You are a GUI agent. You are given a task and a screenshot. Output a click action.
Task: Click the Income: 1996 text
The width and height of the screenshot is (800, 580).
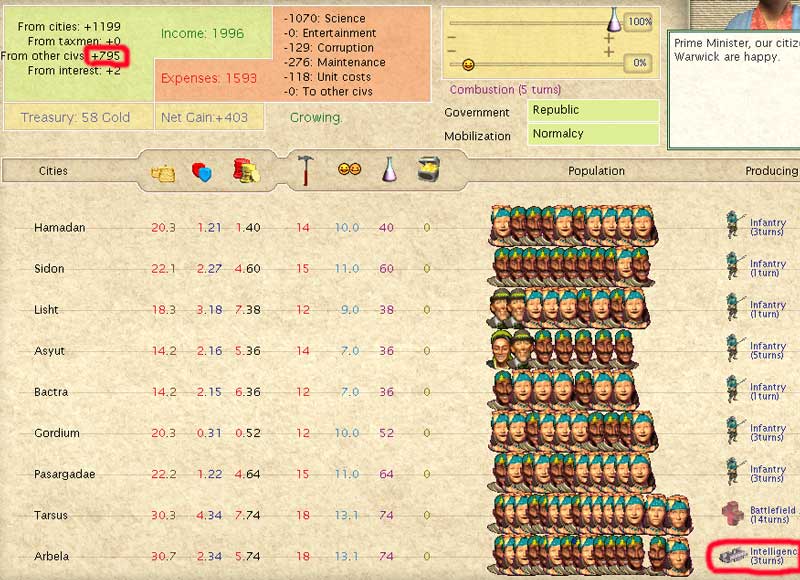coord(202,34)
